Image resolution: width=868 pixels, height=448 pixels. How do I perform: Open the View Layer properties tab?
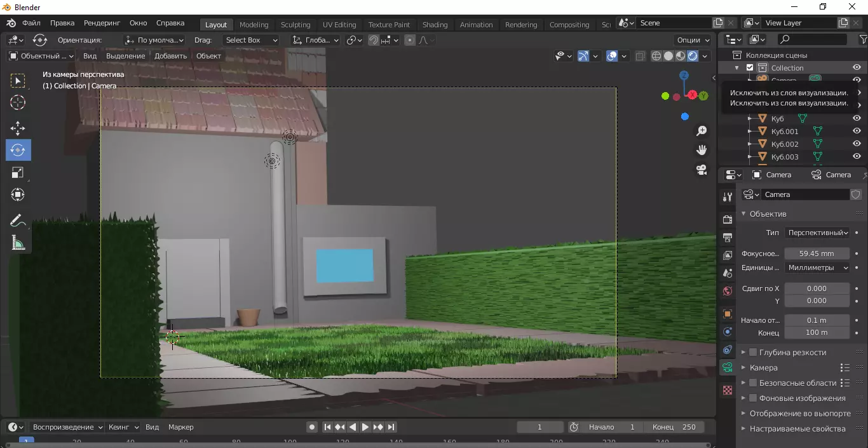(x=728, y=255)
